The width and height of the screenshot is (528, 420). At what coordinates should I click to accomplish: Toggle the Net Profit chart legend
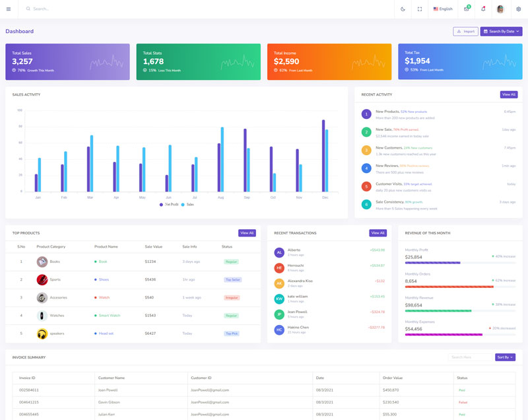point(168,205)
